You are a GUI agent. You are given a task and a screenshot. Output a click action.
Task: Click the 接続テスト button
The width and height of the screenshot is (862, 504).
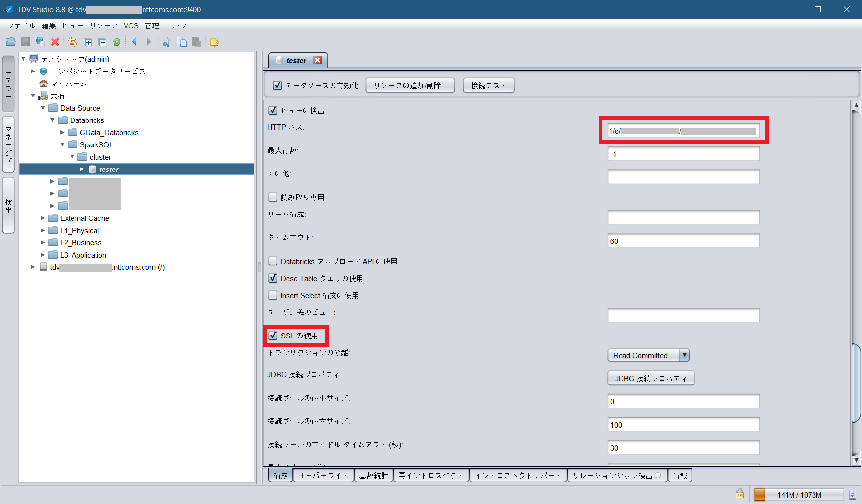488,85
